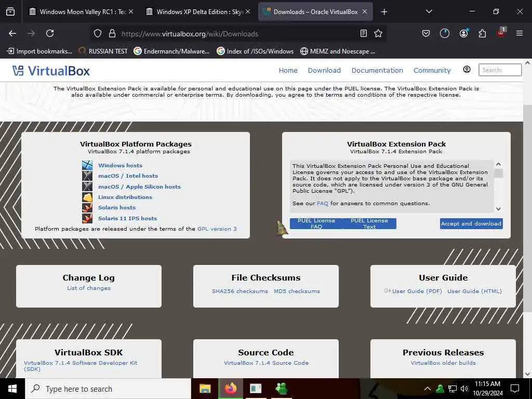
Task: Click the uBlock Origin extension icon
Action: click(x=501, y=33)
